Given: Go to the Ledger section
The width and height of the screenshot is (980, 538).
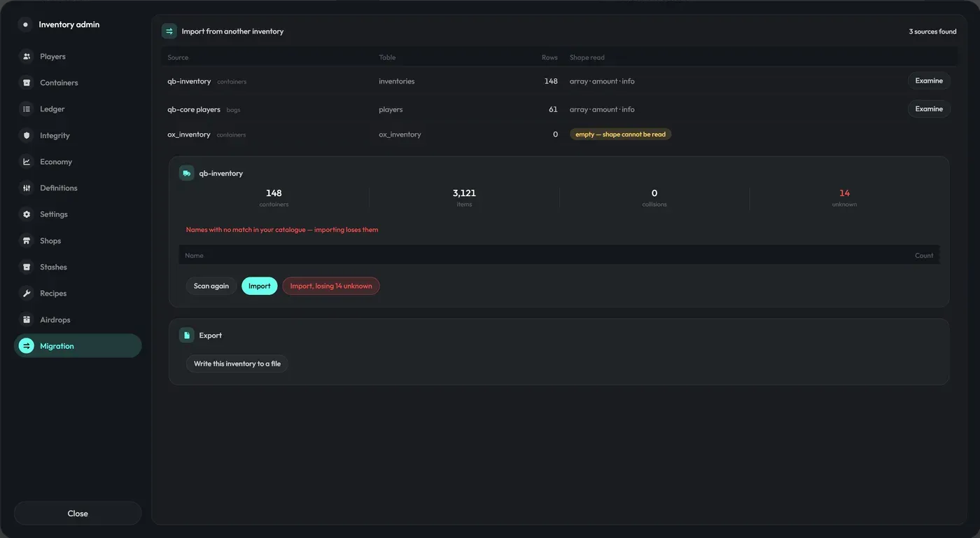Looking at the screenshot, I should pyautogui.click(x=78, y=109).
